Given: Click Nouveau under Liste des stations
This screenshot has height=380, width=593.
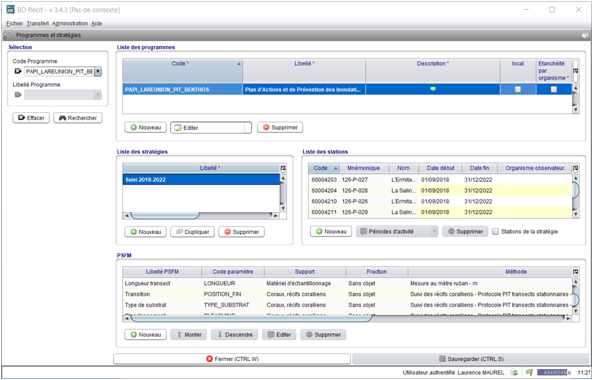Looking at the screenshot, I should point(331,231).
